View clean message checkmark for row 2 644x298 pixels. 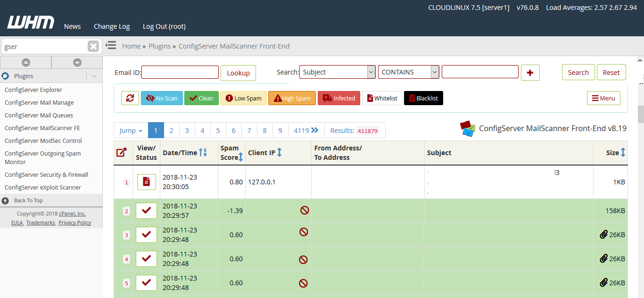pos(146,210)
